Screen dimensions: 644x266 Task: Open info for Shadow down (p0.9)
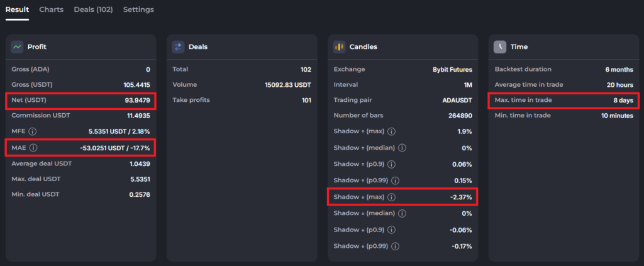(391, 230)
